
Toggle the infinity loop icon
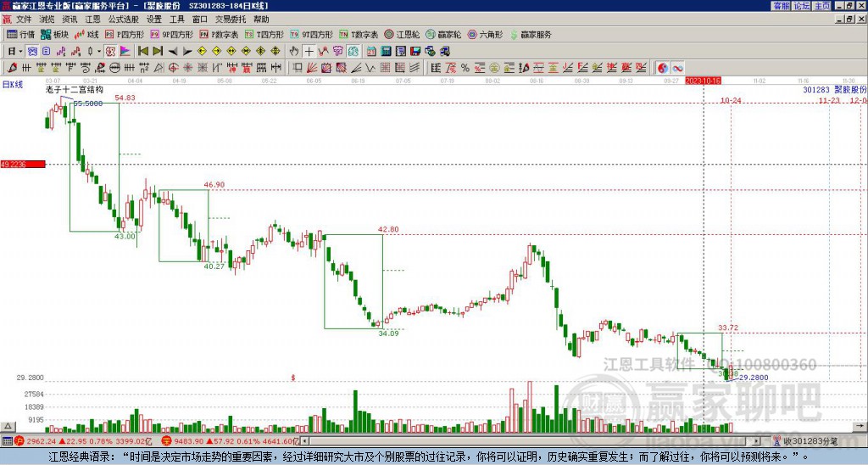click(x=677, y=68)
